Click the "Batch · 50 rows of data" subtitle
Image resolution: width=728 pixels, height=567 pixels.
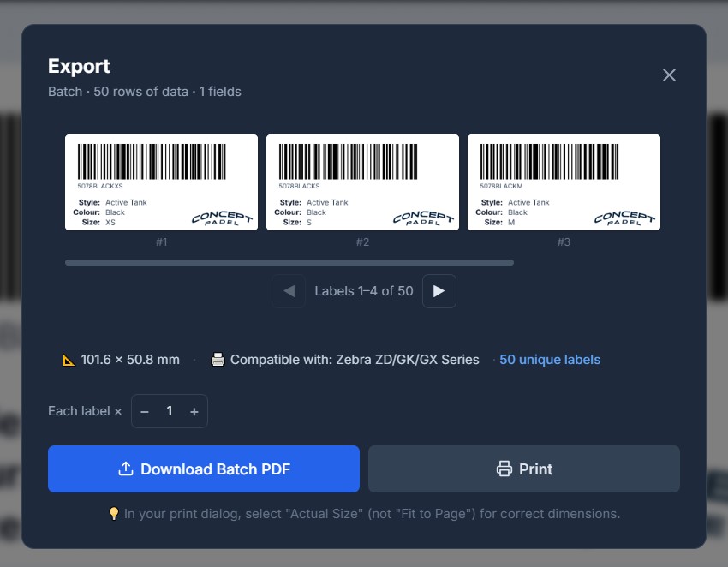point(145,92)
